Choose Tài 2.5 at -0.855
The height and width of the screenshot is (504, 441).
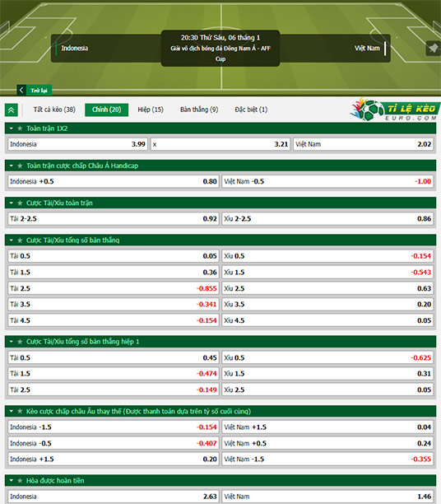click(x=114, y=288)
